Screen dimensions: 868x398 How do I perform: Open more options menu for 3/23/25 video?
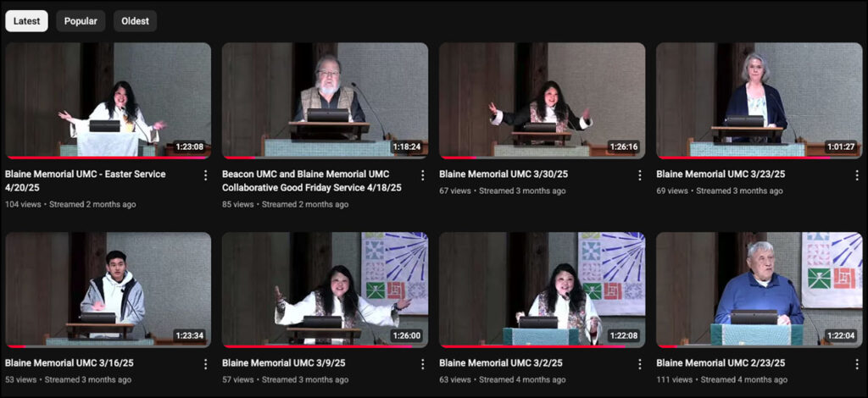coord(856,175)
